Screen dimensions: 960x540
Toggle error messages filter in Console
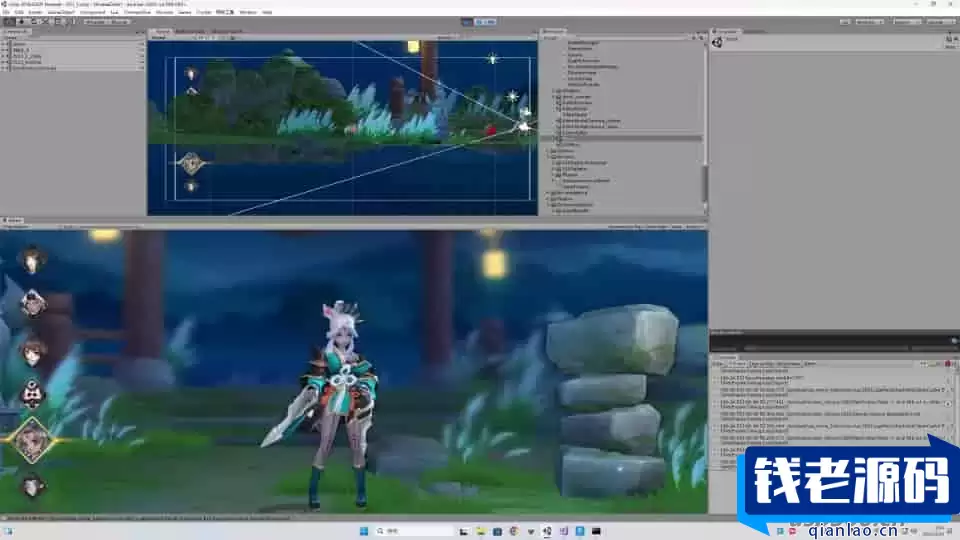(950, 364)
